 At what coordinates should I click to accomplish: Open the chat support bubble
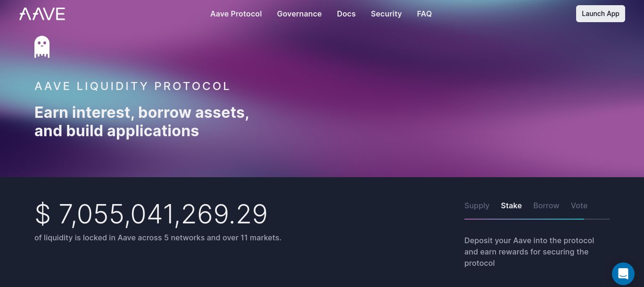[623, 274]
